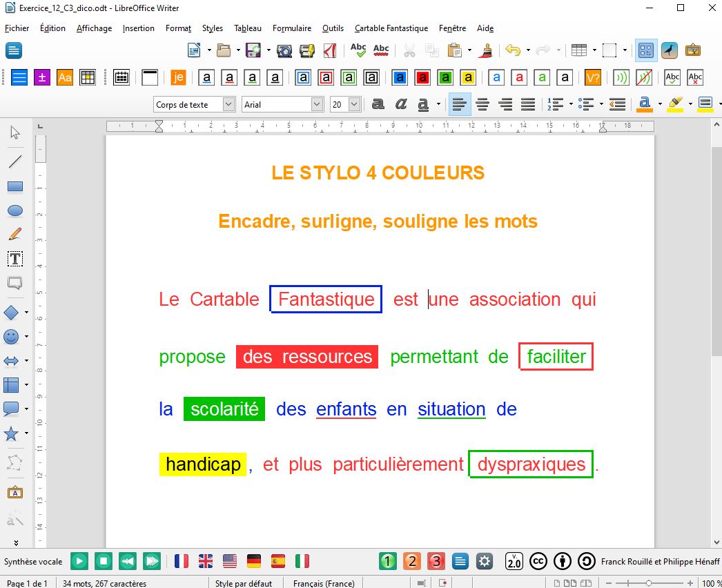Start speech synthesis with the play button
The width and height of the screenshot is (722, 588).
pos(79,561)
